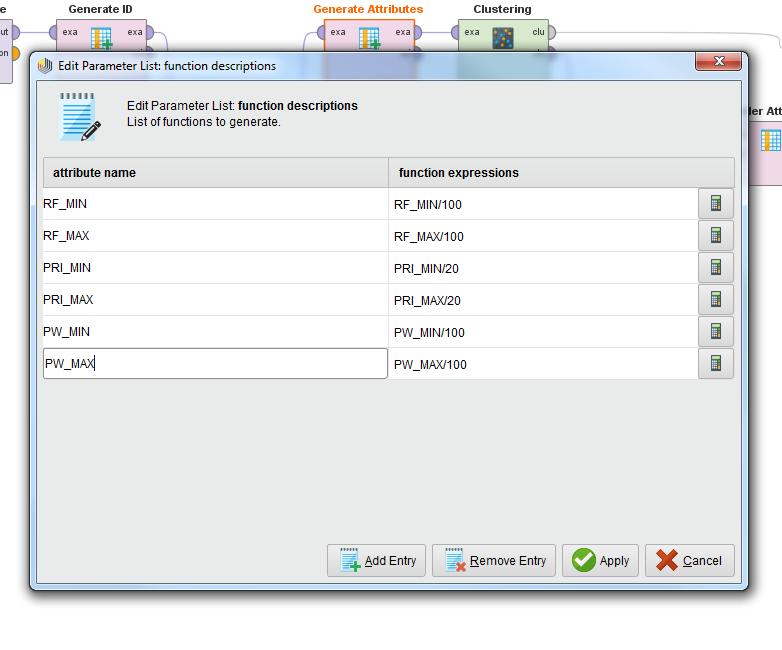Click the attribute name column header
The height and width of the screenshot is (650, 782).
[215, 173]
